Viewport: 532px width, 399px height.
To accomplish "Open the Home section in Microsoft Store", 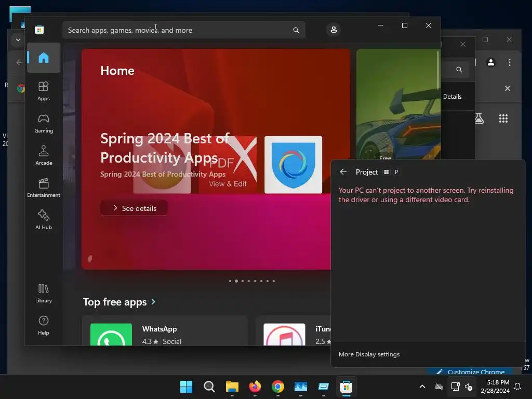I will (x=44, y=58).
